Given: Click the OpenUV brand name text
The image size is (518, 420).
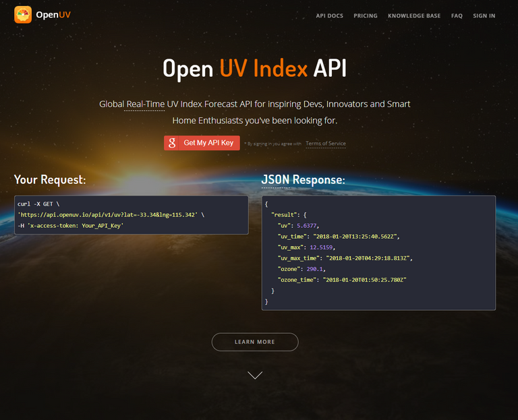Looking at the screenshot, I should click(53, 15).
